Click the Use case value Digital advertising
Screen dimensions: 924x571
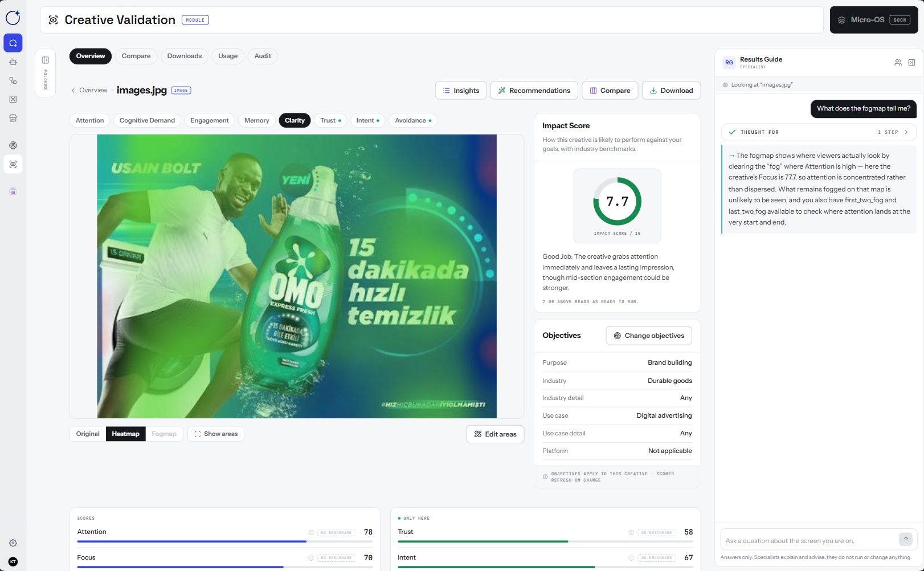pyautogui.click(x=664, y=415)
